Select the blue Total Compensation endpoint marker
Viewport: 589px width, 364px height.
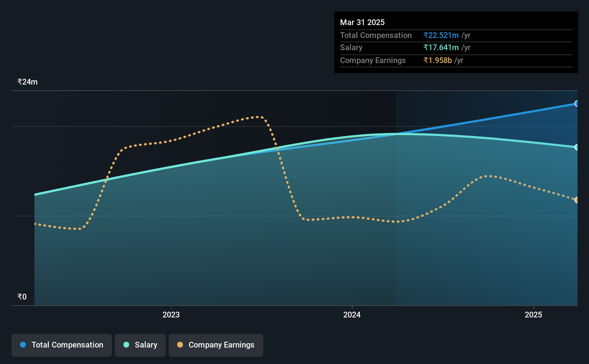pyautogui.click(x=576, y=104)
